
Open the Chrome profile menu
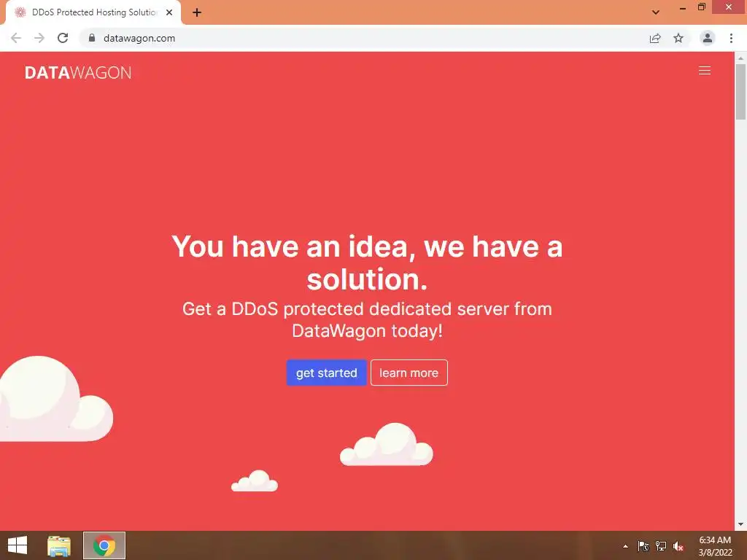tap(708, 38)
